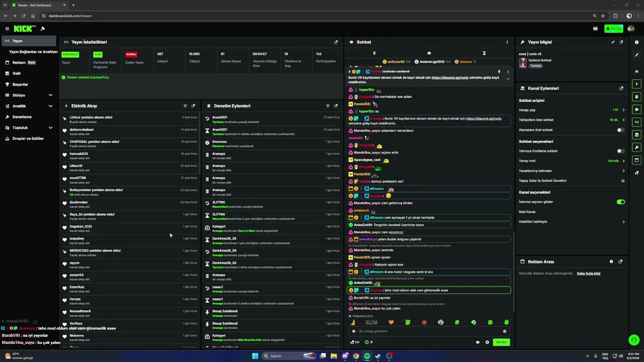Click the Bir mesaj gönderin chat input

429,331
